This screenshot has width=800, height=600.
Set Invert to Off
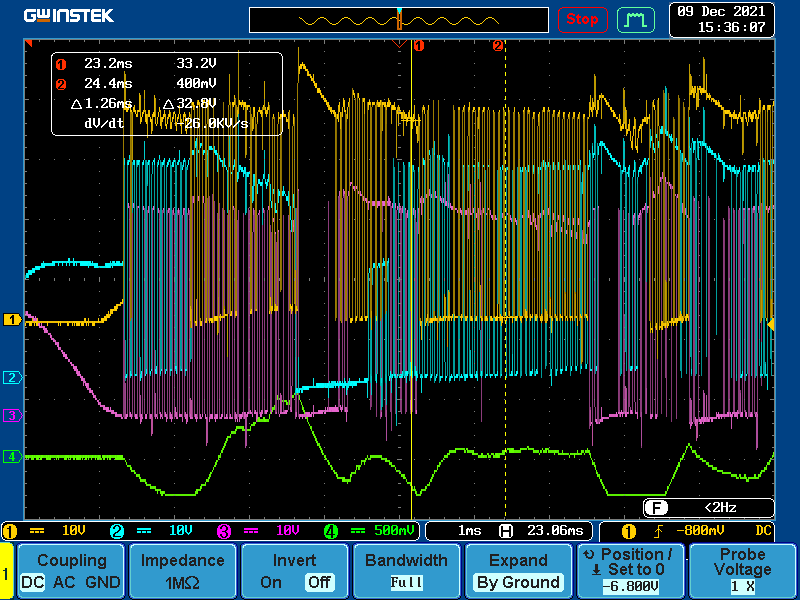click(x=319, y=582)
